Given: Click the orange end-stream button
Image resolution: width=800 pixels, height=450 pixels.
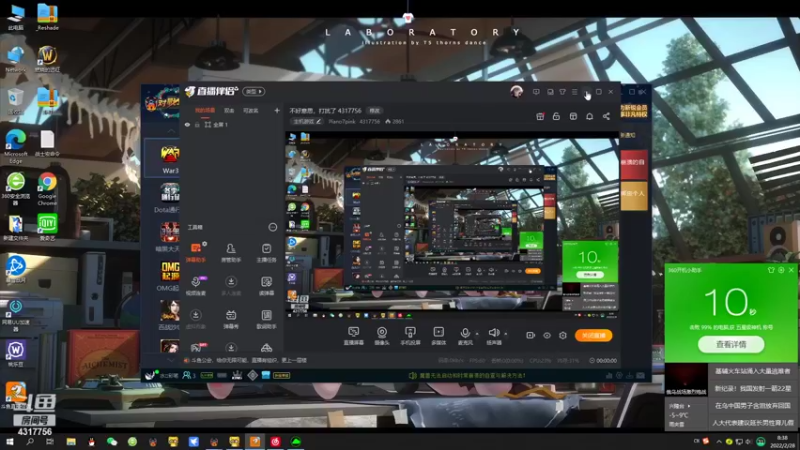Looking at the screenshot, I should tap(593, 335).
